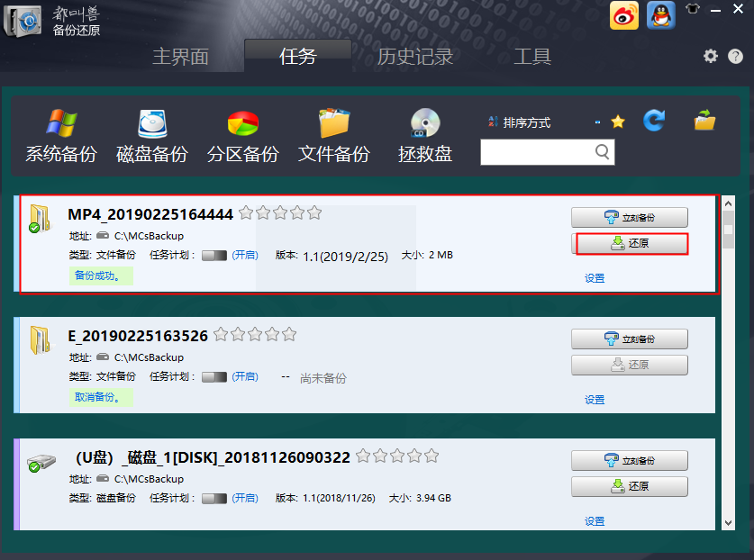Launch 文件备份 file backup icon

point(333,136)
